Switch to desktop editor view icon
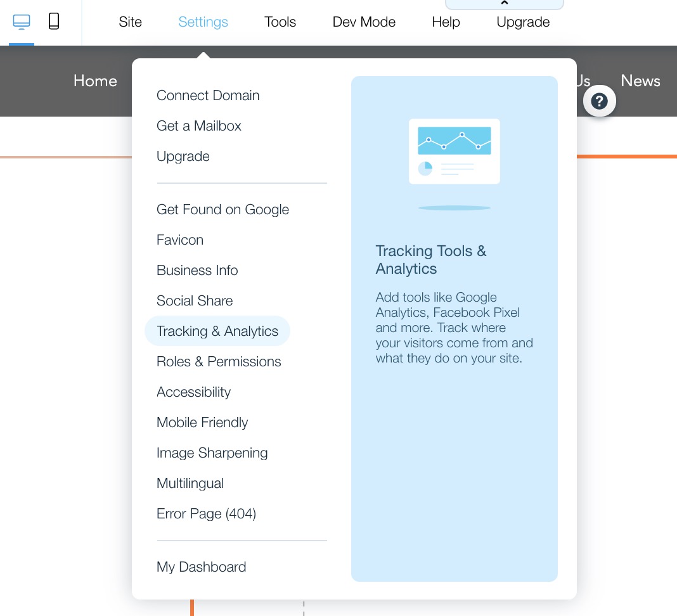The image size is (677, 616). click(22, 22)
